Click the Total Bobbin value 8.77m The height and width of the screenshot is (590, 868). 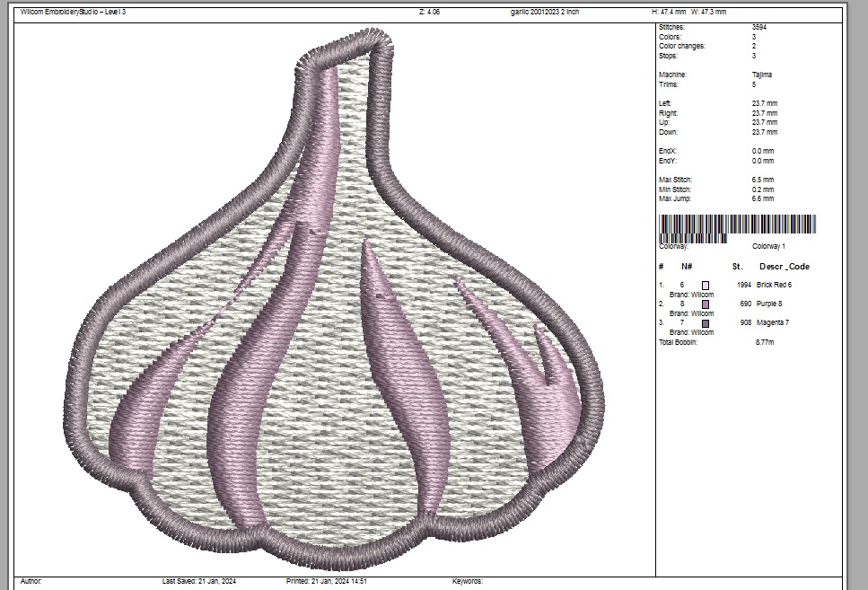point(766,342)
